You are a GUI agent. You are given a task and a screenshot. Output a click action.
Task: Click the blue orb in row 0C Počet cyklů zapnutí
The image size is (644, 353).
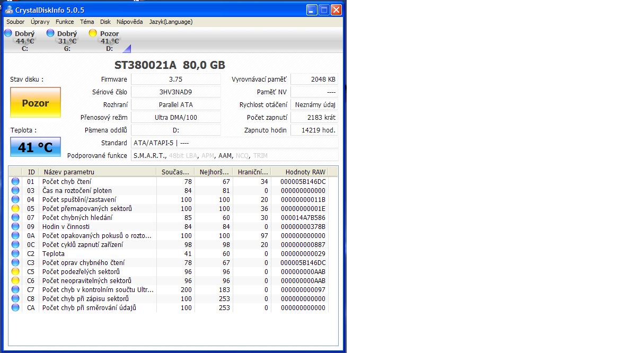pos(15,244)
